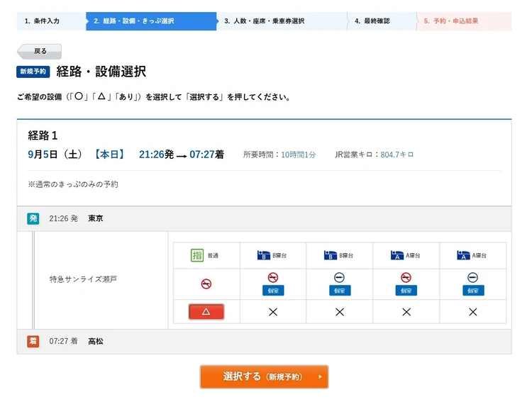This screenshot has width=532, height=404.
Task: Click the date 9月5日（土）
Action: pyautogui.click(x=55, y=155)
